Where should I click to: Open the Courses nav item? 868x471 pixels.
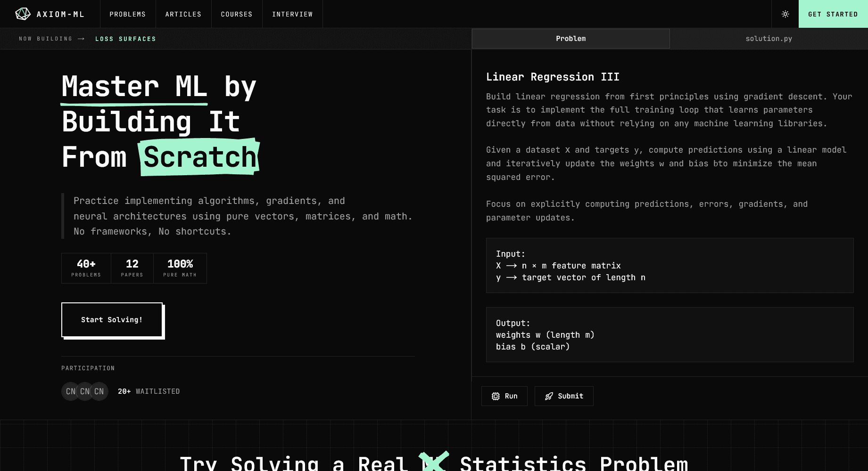tap(237, 14)
